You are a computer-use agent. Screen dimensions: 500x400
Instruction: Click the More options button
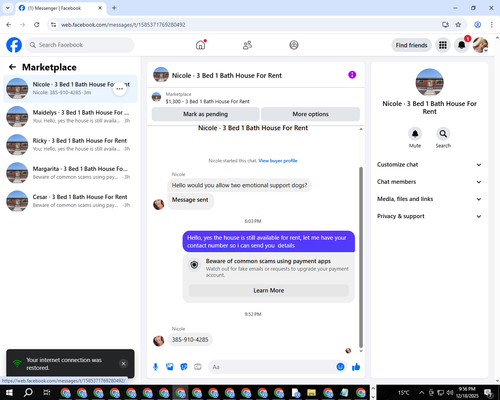pyautogui.click(x=310, y=114)
